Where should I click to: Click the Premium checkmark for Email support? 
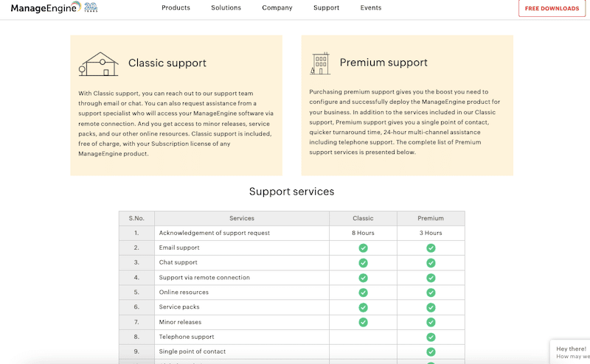click(431, 248)
